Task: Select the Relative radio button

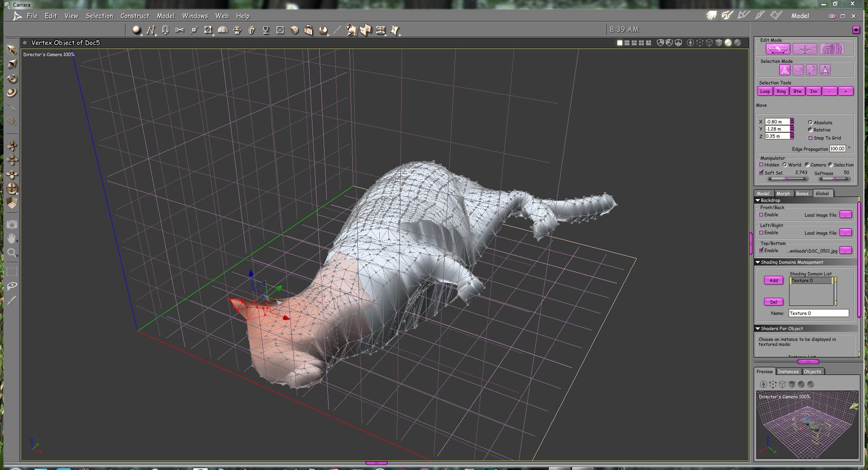Action: point(810,130)
